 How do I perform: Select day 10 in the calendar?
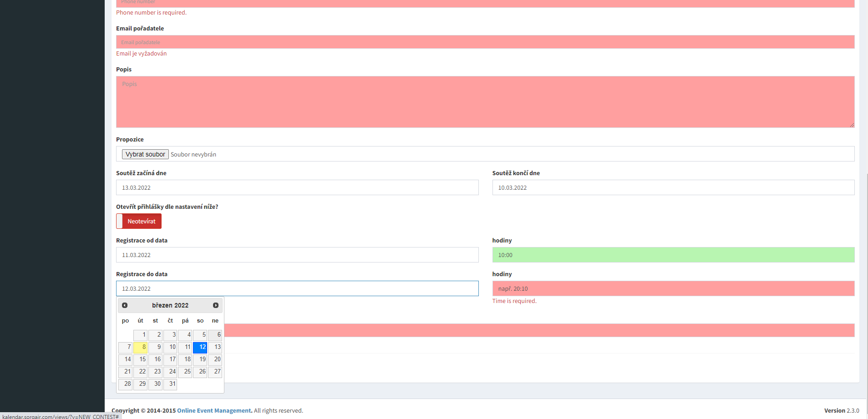pyautogui.click(x=170, y=348)
